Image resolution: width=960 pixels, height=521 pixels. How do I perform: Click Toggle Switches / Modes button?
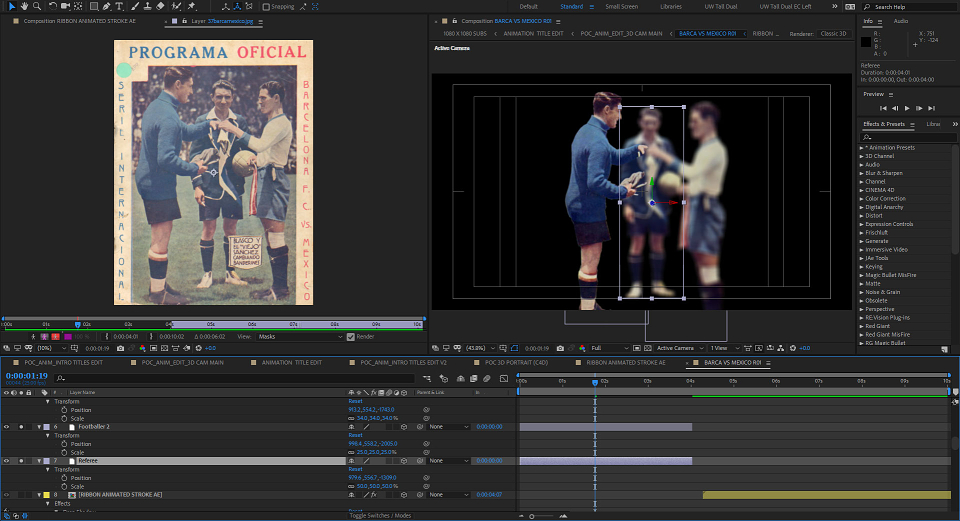[x=380, y=516]
